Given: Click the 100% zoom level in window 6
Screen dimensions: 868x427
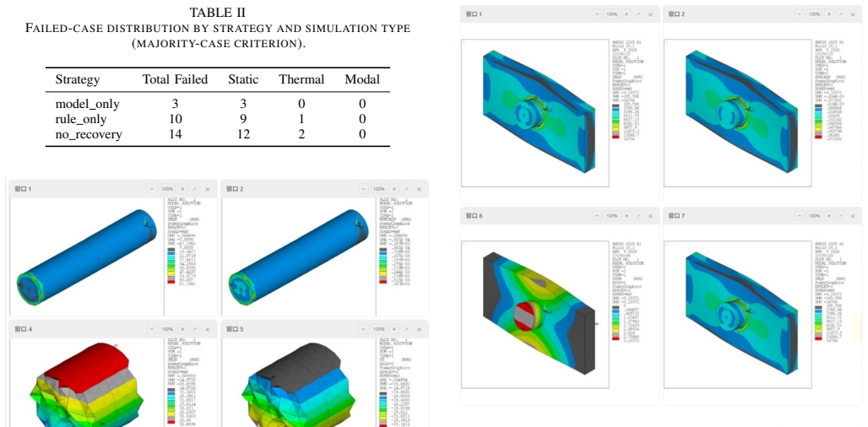Looking at the screenshot, I should point(611,216).
